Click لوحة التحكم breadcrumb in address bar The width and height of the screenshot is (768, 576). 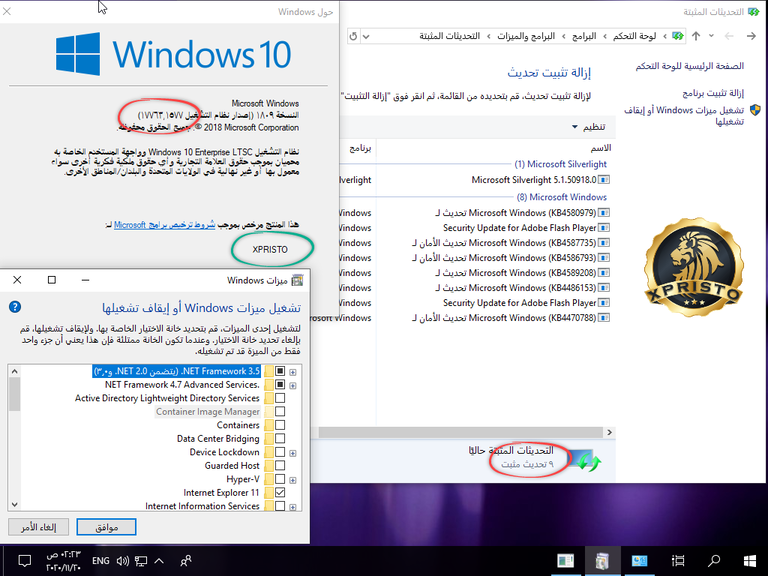click(x=634, y=36)
